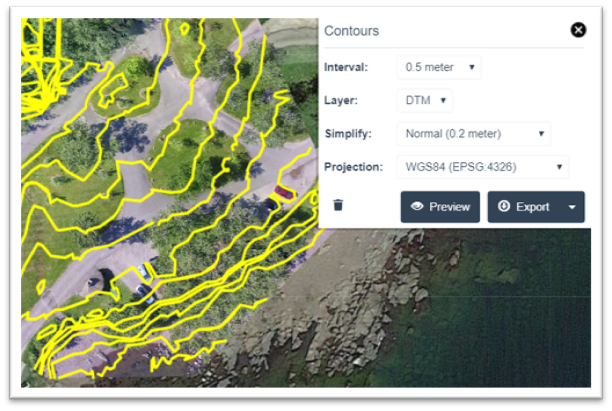Click the download icon on Export button
The width and height of the screenshot is (612, 411).
pyautogui.click(x=504, y=207)
